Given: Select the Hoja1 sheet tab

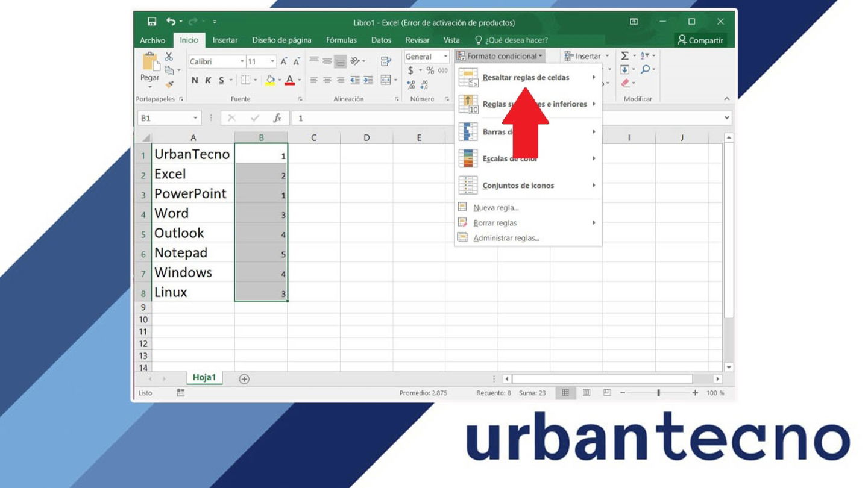Looking at the screenshot, I should click(x=204, y=377).
